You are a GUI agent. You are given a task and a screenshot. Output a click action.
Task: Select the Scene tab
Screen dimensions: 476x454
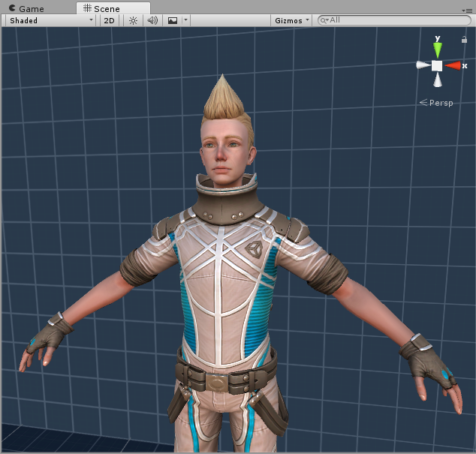[x=113, y=8]
